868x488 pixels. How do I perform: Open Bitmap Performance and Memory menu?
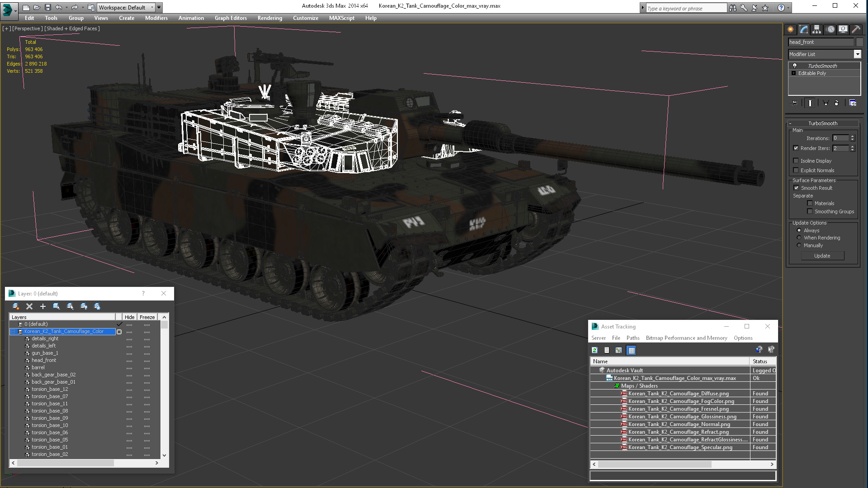pyautogui.click(x=686, y=338)
